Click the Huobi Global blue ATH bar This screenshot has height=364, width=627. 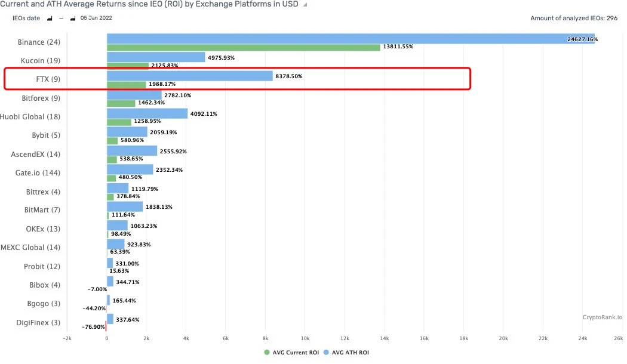[147, 113]
